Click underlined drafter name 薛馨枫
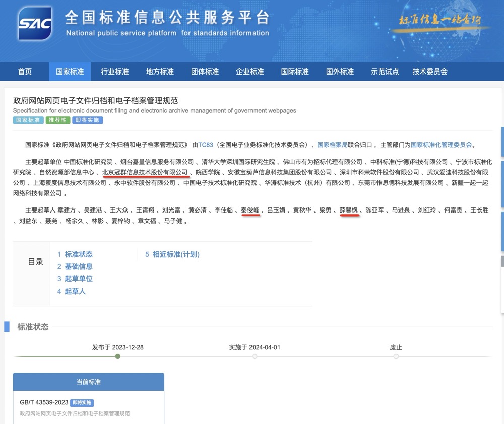The width and height of the screenshot is (504, 424). point(349,210)
